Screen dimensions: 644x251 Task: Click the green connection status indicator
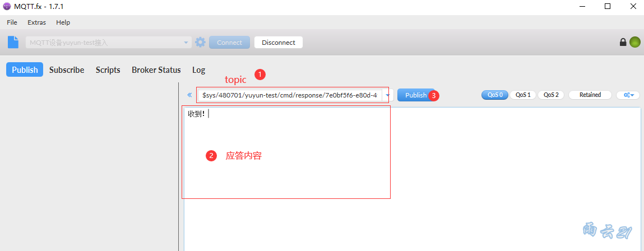pos(635,42)
